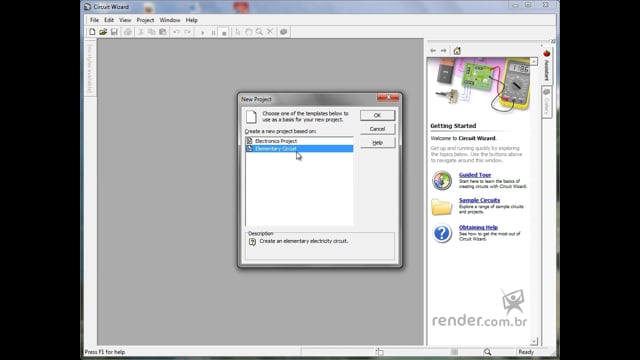The width and height of the screenshot is (640, 360).
Task: Go forward in the Assistant panel
Action: (x=444, y=51)
